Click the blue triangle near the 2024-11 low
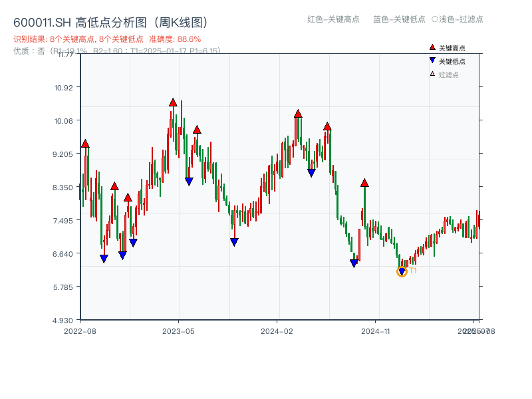This screenshot has height=399, width=532. click(x=353, y=263)
